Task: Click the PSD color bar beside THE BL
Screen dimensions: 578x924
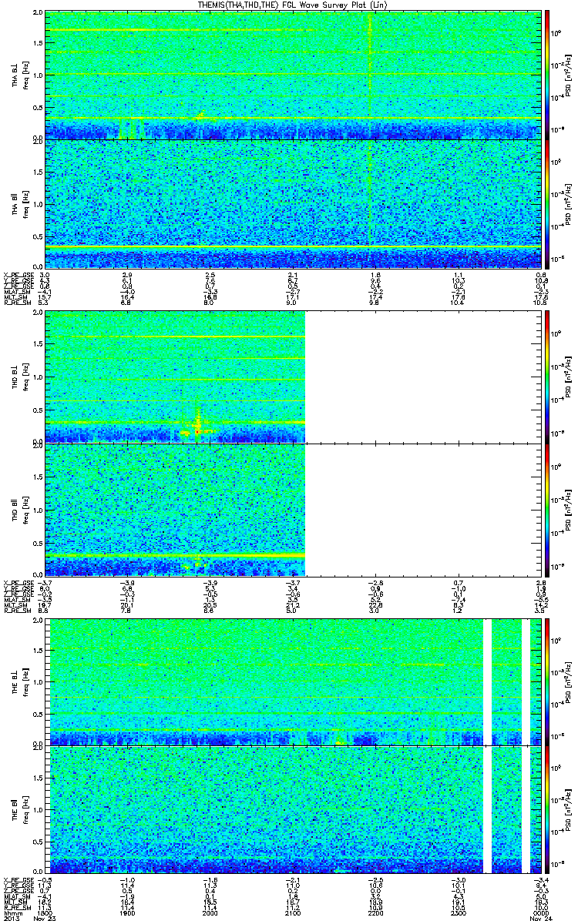Action: click(x=547, y=681)
